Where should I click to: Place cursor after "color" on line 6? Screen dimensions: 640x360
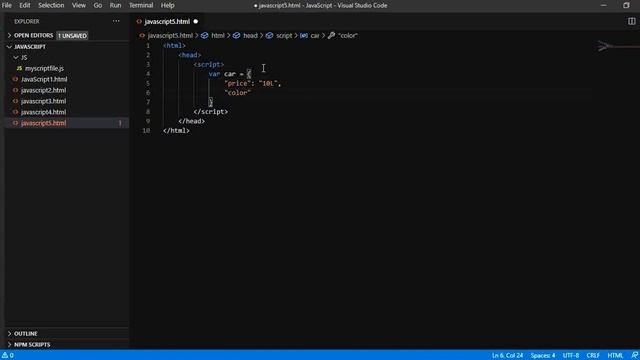251,93
